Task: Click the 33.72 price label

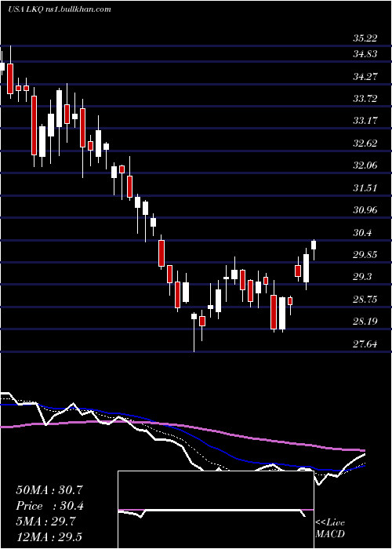Action: click(365, 99)
